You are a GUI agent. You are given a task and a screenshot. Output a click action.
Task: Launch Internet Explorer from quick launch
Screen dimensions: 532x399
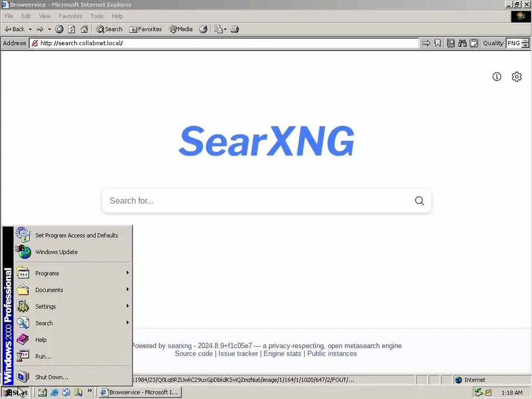click(54, 393)
